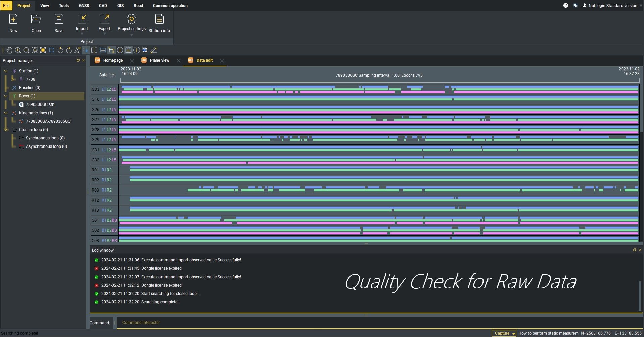
Task: Close the Data edit tab
Action: tap(222, 61)
